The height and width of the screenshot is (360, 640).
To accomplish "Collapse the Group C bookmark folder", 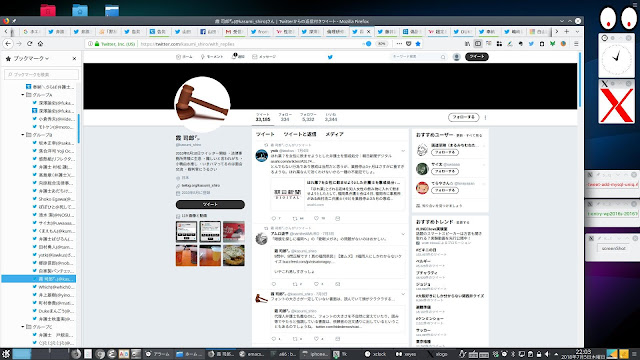I will [23, 327].
